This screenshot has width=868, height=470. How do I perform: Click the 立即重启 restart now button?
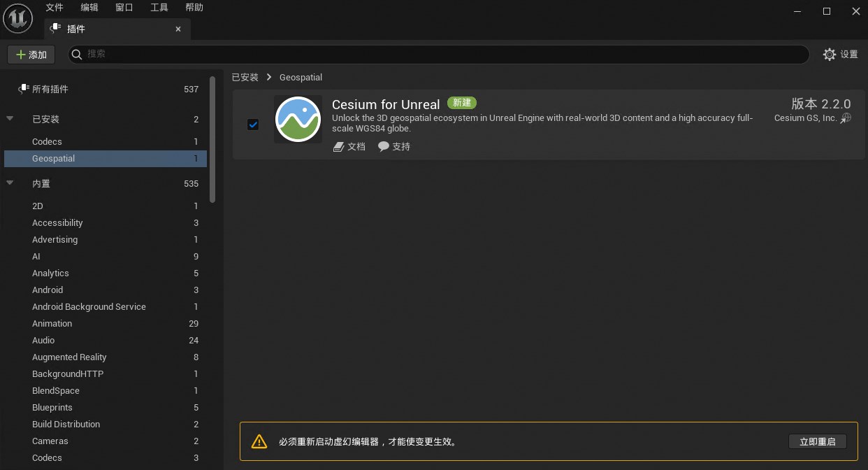pyautogui.click(x=818, y=441)
